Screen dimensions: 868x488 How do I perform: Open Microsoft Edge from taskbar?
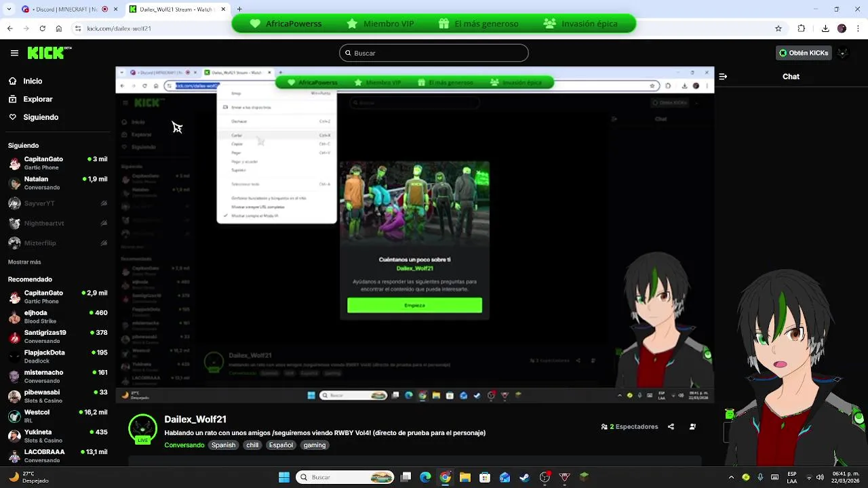coord(425,477)
